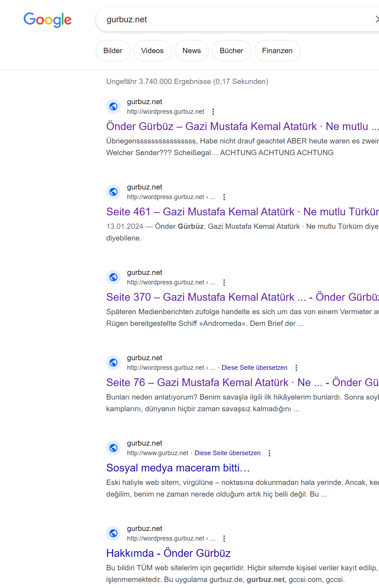Open more options for Seite 370 result

[224, 283]
